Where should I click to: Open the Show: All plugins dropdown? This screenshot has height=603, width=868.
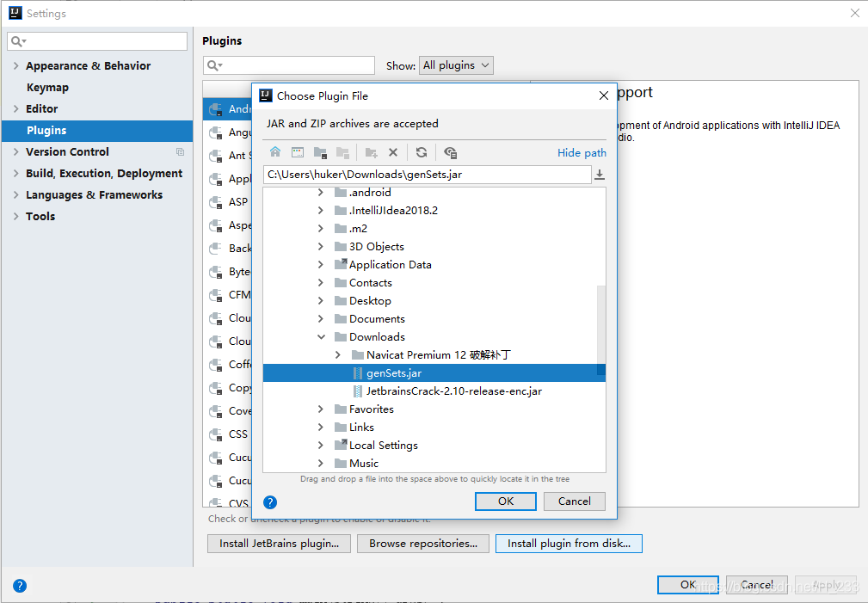click(x=456, y=65)
